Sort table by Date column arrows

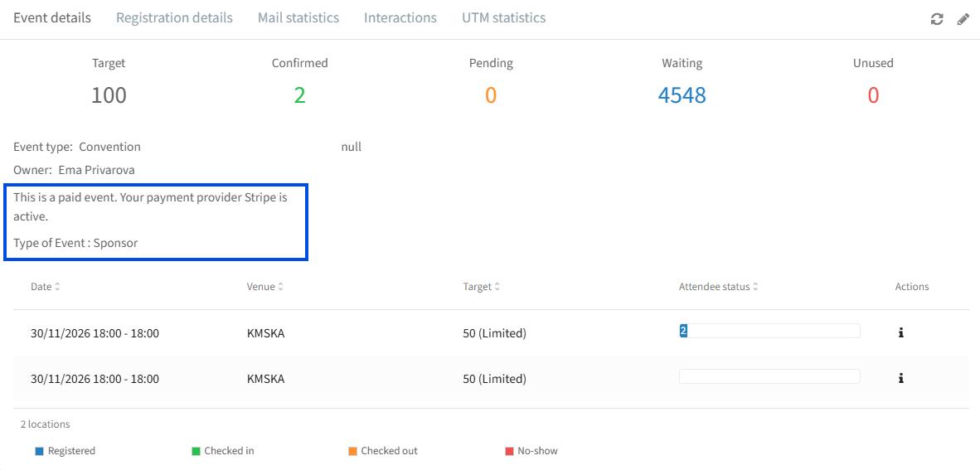point(57,287)
